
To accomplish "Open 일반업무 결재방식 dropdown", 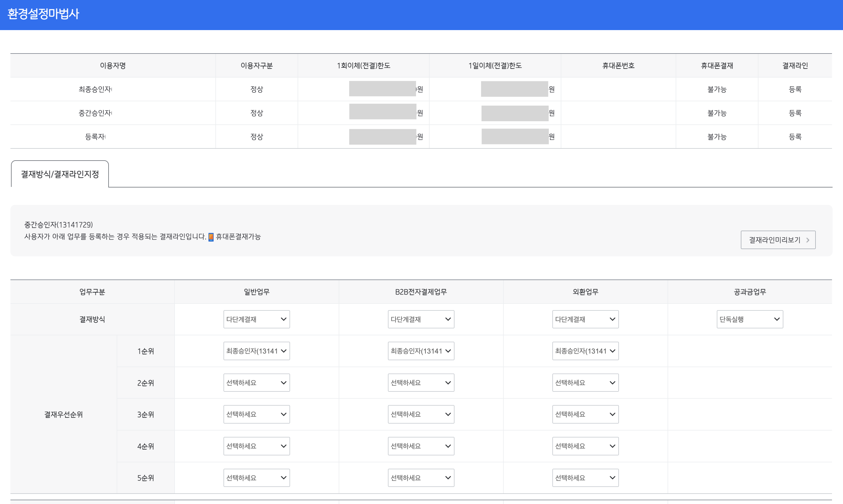I will click(x=256, y=319).
